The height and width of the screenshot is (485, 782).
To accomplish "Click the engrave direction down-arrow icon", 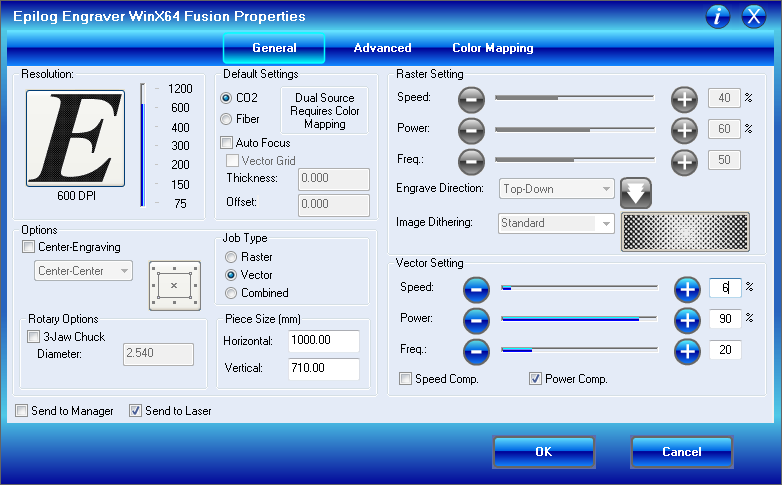I will (636, 193).
